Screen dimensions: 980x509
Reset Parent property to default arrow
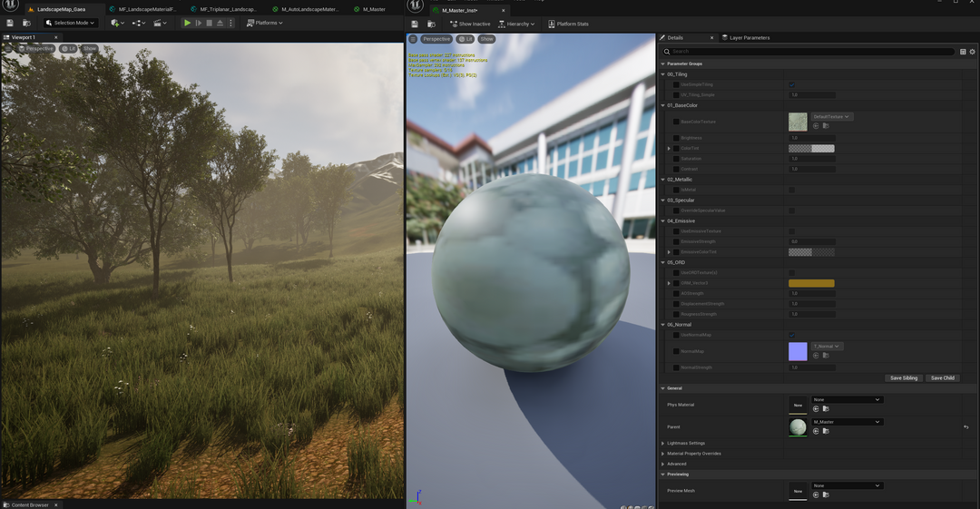click(x=965, y=426)
